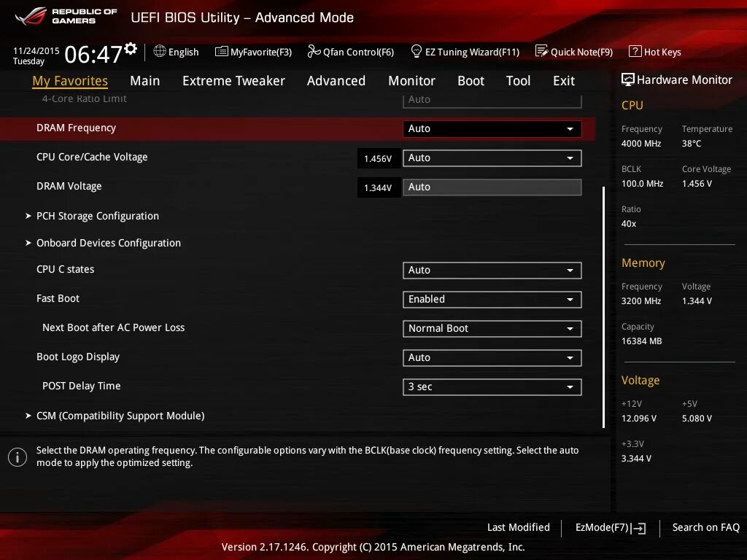The image size is (747, 560).
Task: Click the 1.456V CPU voltage readout
Action: coord(379,158)
